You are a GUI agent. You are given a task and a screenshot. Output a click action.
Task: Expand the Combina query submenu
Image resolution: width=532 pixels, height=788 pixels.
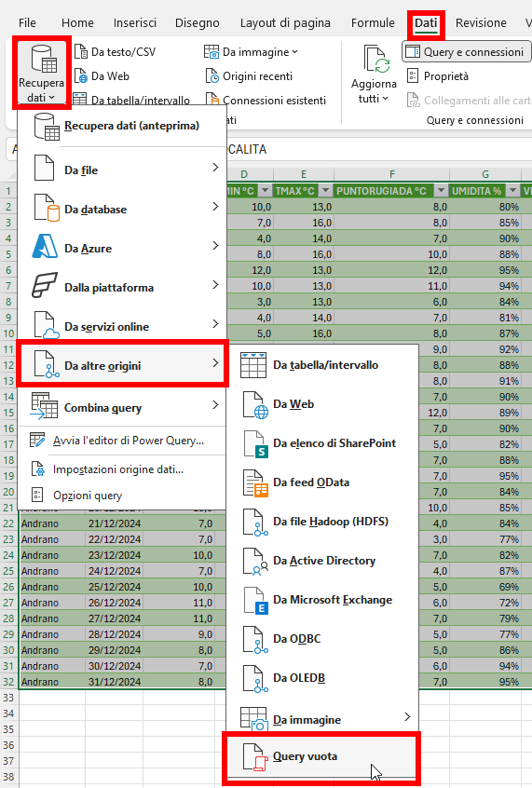[122, 408]
